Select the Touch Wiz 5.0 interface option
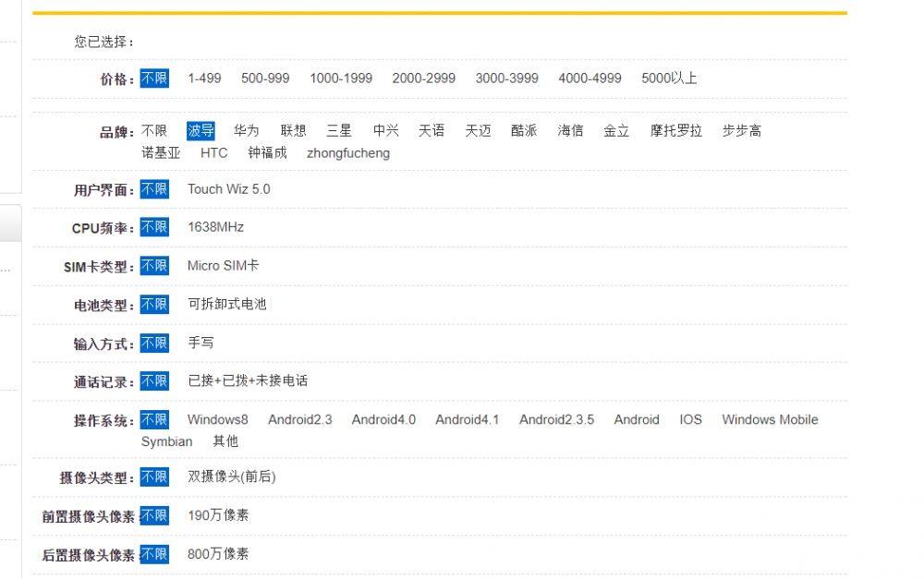Viewport: 924px width, 579px height. pyautogui.click(x=228, y=188)
